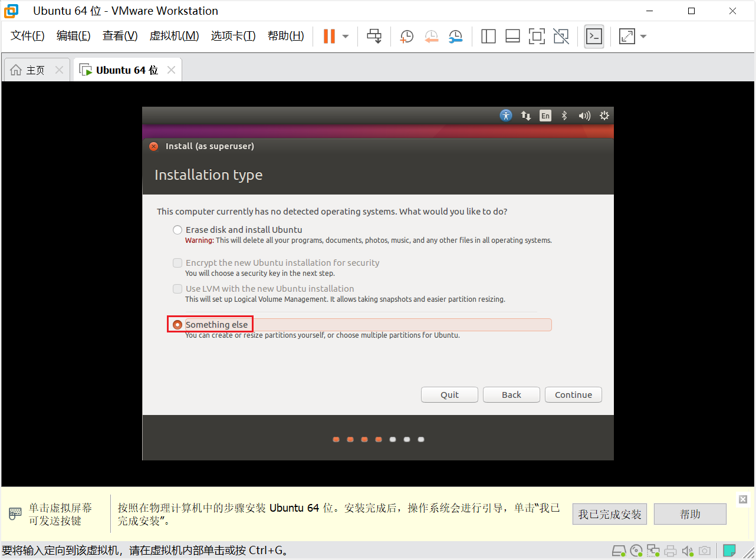The height and width of the screenshot is (560, 756).
Task: Click the Quit button in installer
Action: [449, 395]
